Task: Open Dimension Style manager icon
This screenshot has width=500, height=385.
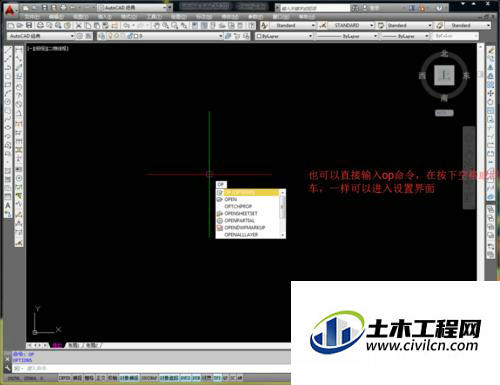Action: point(322,26)
